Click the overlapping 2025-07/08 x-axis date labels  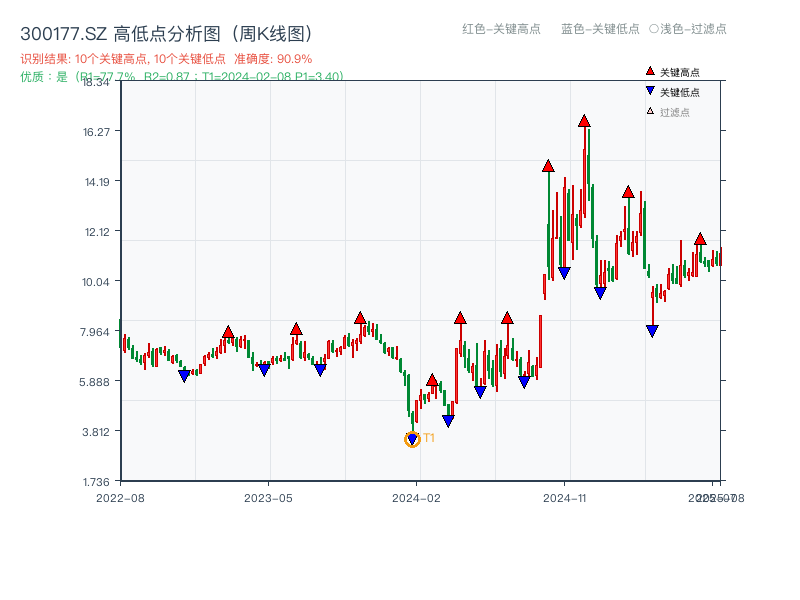716,498
